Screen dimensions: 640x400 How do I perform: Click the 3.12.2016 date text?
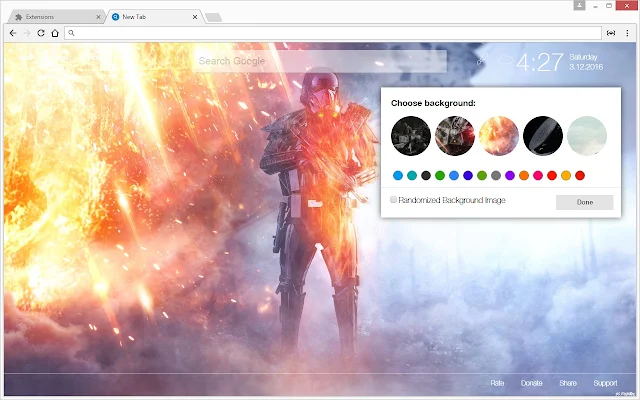point(586,67)
